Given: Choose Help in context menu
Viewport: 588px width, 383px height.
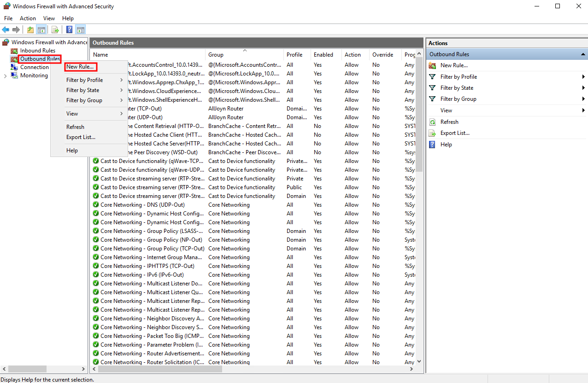Looking at the screenshot, I should click(72, 151).
